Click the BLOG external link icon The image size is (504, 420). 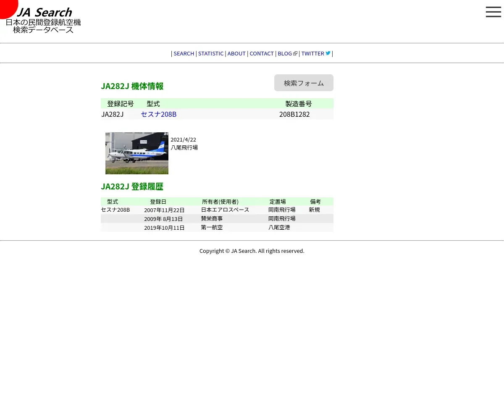295,53
